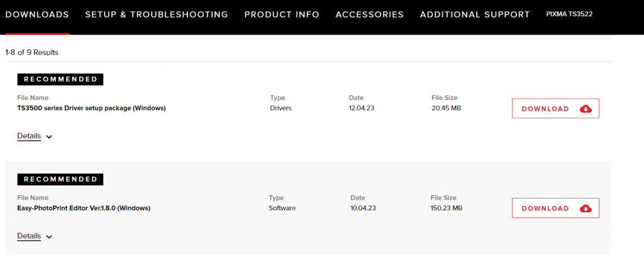Viewport: 644px width, 255px height.
Task: Click the Drivers type value
Action: point(280,108)
